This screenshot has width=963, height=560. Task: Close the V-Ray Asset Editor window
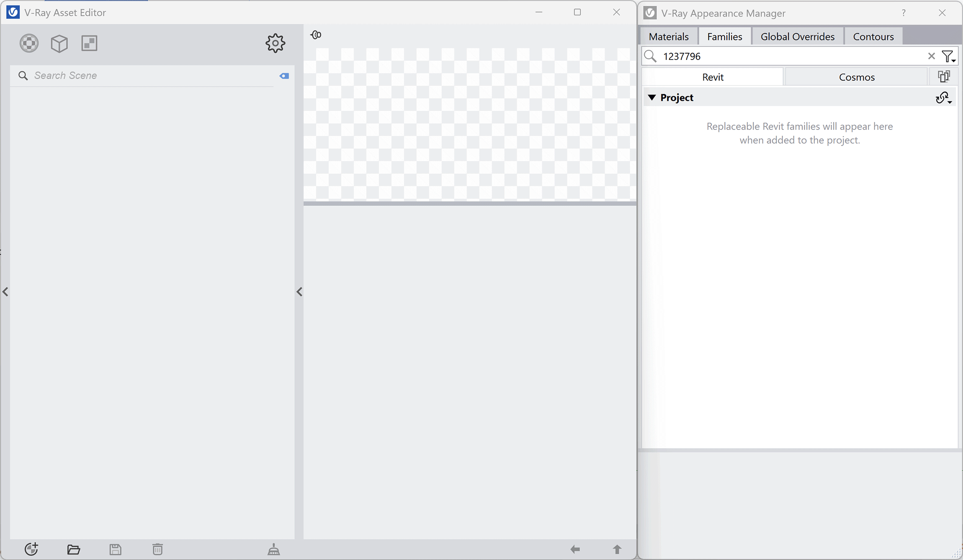[x=616, y=12]
